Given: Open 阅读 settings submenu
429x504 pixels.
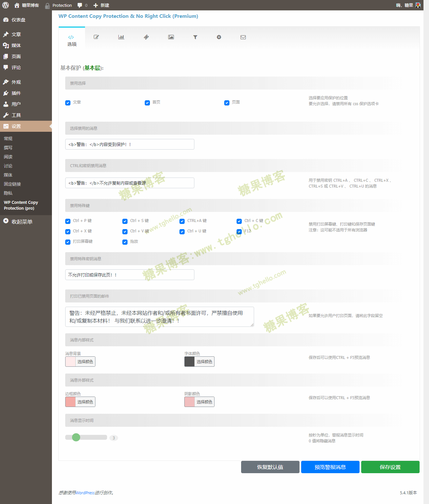Looking at the screenshot, I should tap(8, 157).
